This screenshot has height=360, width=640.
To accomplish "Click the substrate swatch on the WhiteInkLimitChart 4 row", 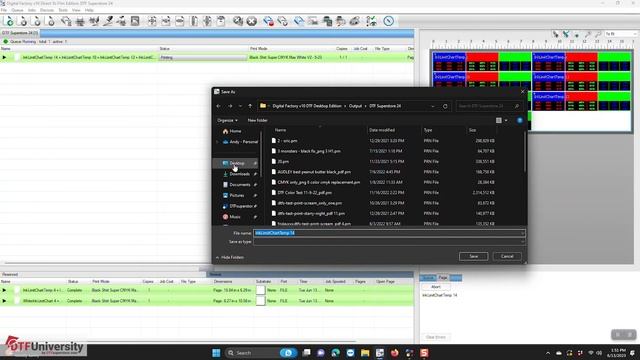I will pyautogui.click(x=260, y=301).
